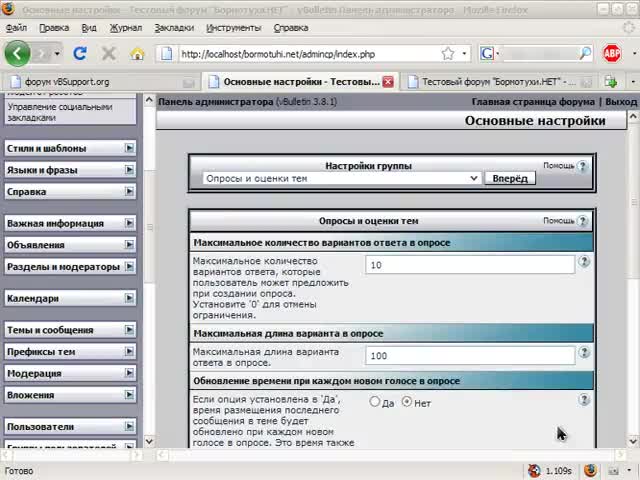The image size is (640, 480).
Task: Go to the browser Home page icon
Action: tap(137, 53)
